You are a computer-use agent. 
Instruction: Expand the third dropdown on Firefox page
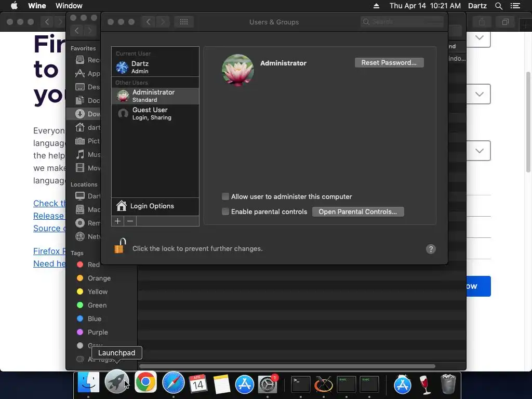click(x=478, y=151)
